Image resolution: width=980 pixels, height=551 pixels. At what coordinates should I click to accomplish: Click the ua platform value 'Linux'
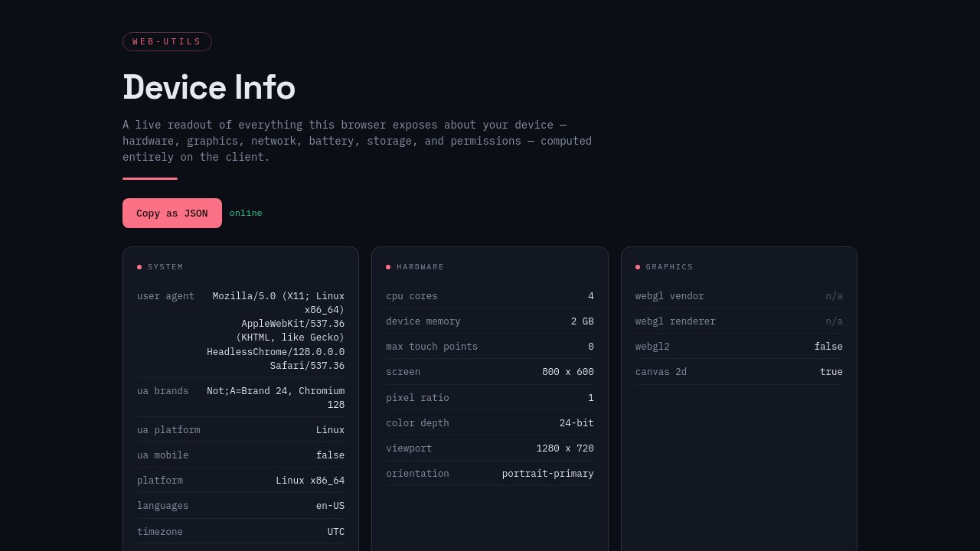tap(330, 430)
